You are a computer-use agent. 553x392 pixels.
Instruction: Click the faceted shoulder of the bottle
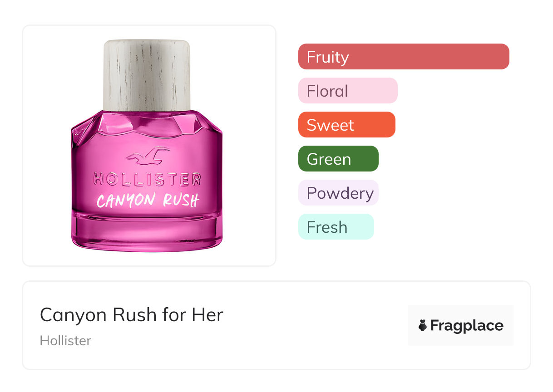coord(147,125)
